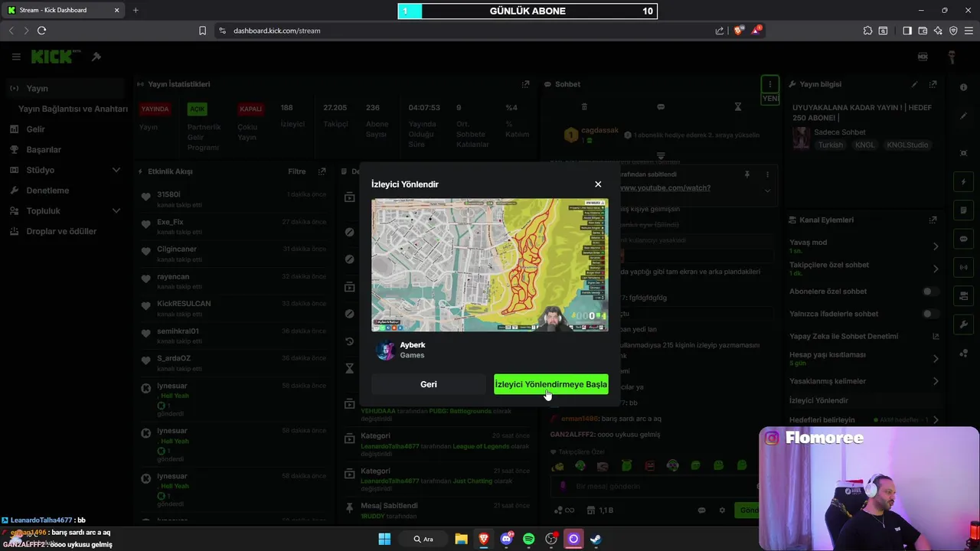980x551 pixels.
Task: Open File Explorer from taskbar
Action: (x=461, y=539)
